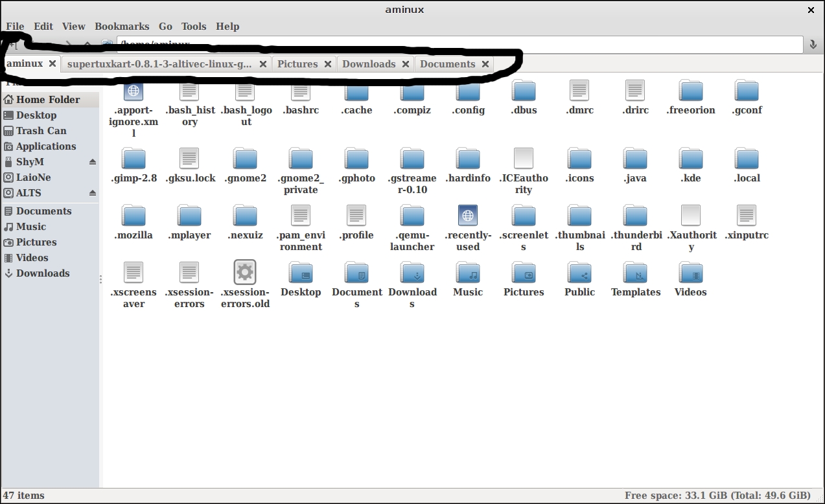
Task: Click the location path input field
Action: 454,45
